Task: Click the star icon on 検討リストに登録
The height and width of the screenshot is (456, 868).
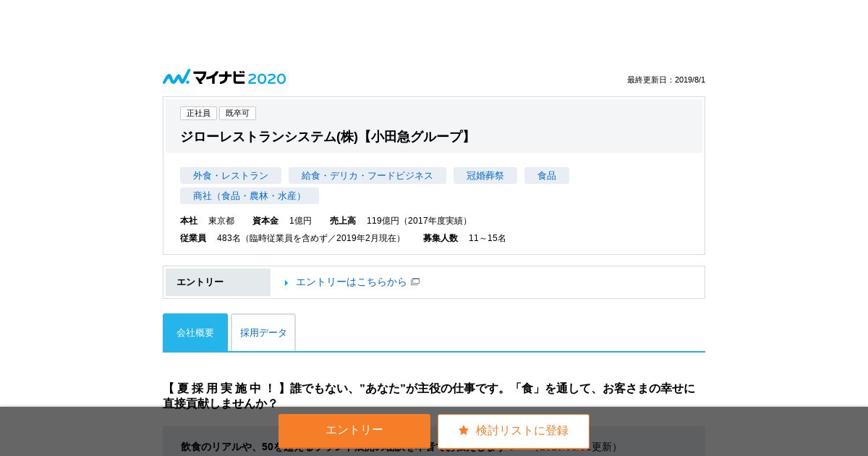Action: click(464, 430)
